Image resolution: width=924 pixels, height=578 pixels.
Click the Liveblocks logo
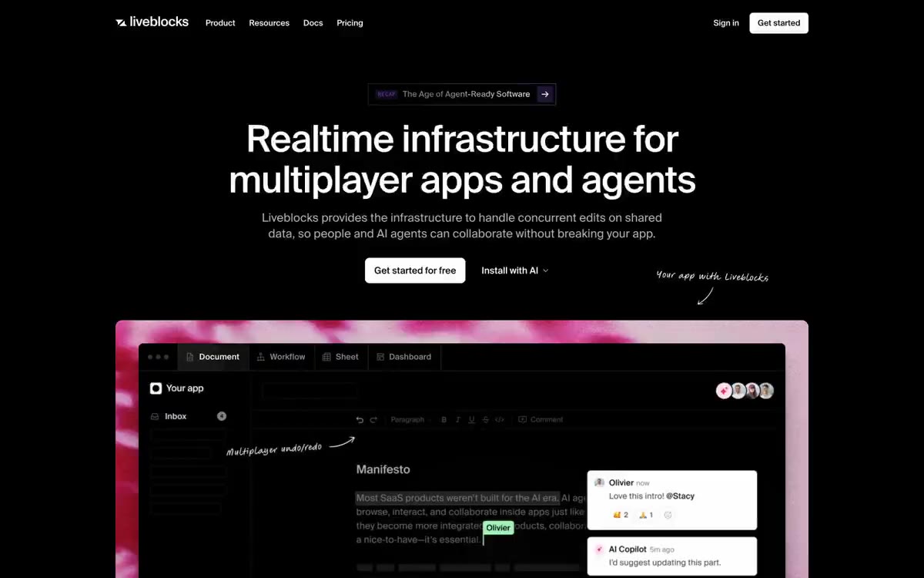tap(152, 22)
